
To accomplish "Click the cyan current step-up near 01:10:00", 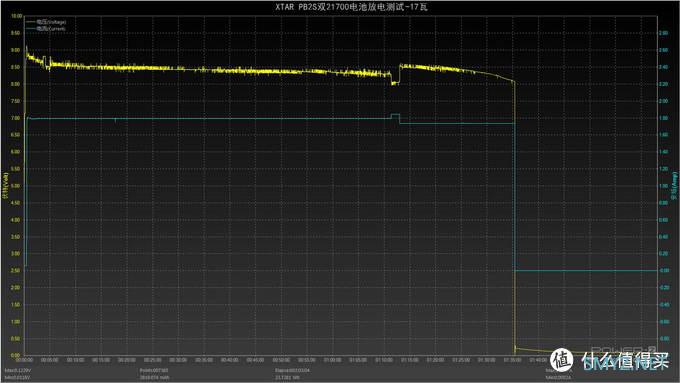I will pos(395,115).
